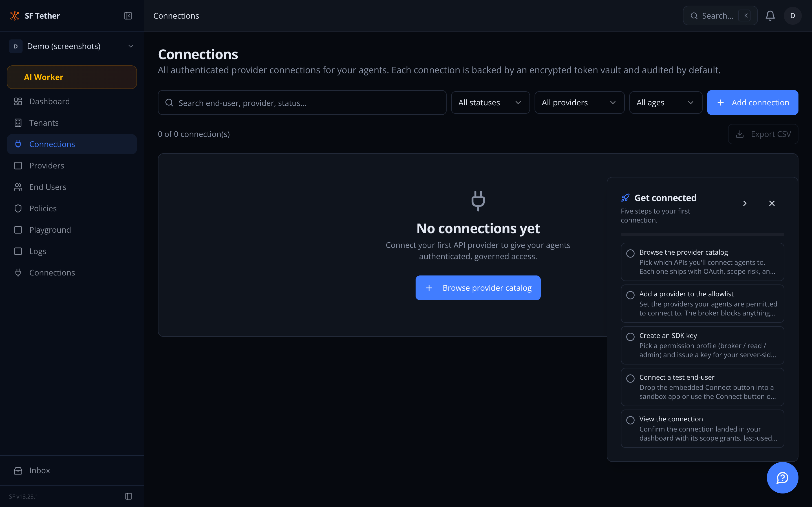This screenshot has width=812, height=507.
Task: Open the user avatar D menu
Action: pos(793,16)
